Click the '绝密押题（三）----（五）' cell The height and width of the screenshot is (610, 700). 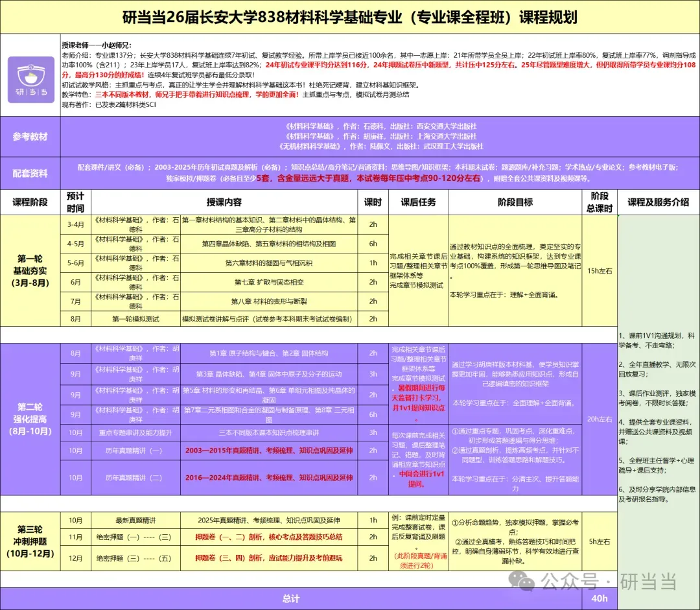point(135,558)
